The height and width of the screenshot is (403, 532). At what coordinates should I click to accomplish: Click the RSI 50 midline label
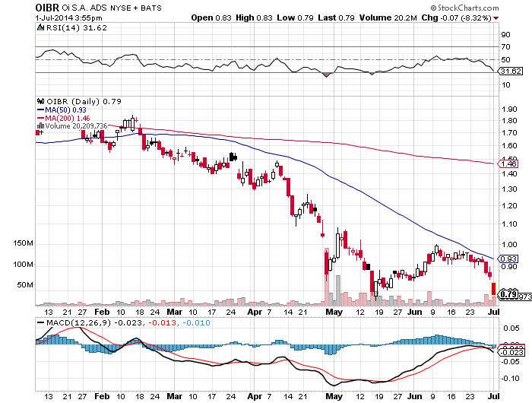pyautogui.click(x=506, y=60)
